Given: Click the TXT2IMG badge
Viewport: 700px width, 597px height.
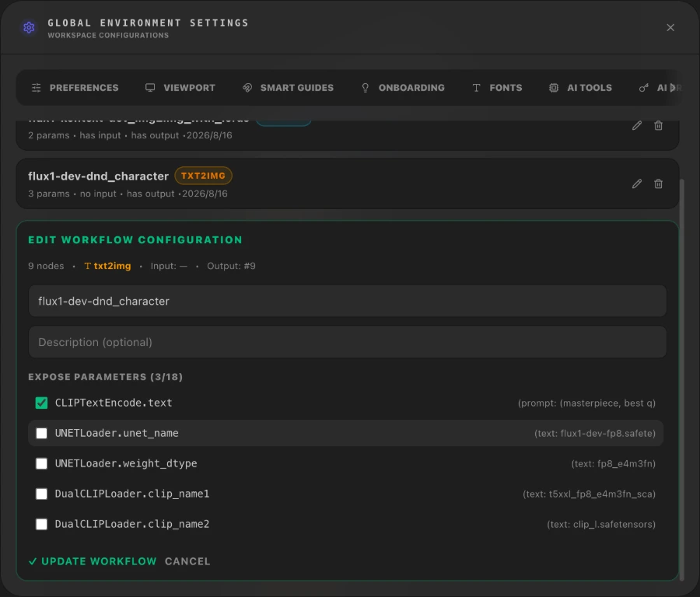Looking at the screenshot, I should click(x=203, y=176).
